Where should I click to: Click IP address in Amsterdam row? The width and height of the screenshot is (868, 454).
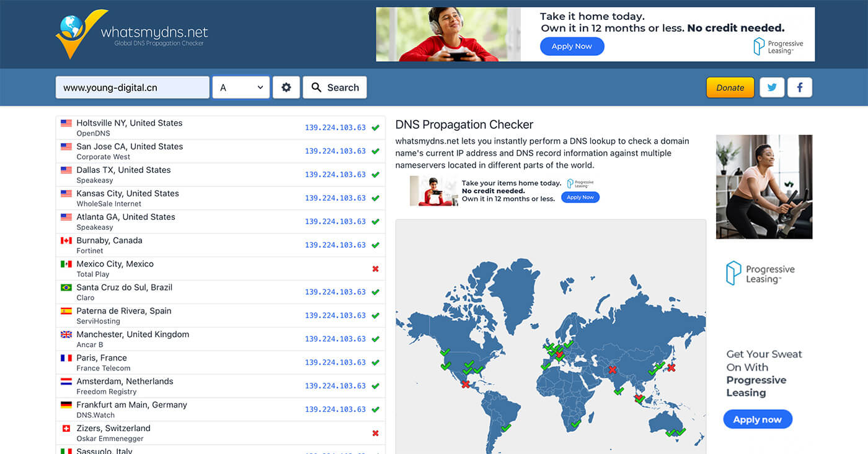335,386
